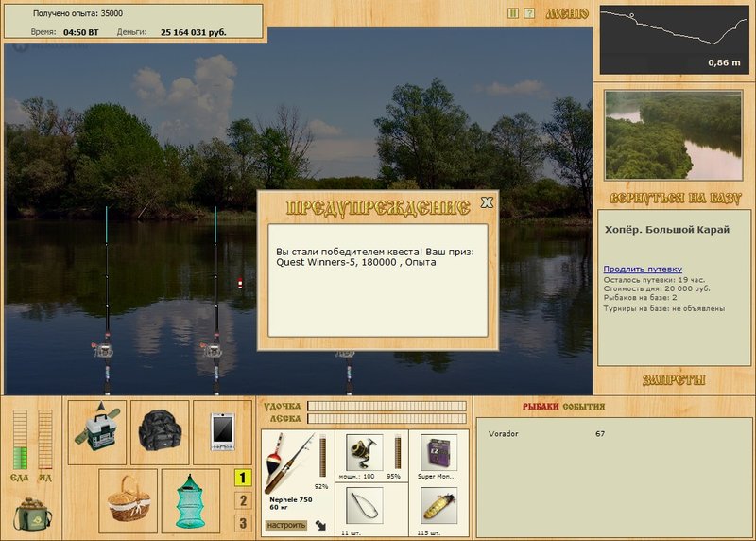The image size is (756, 541).
Task: Switch to rod slot 1
Action: click(243, 478)
